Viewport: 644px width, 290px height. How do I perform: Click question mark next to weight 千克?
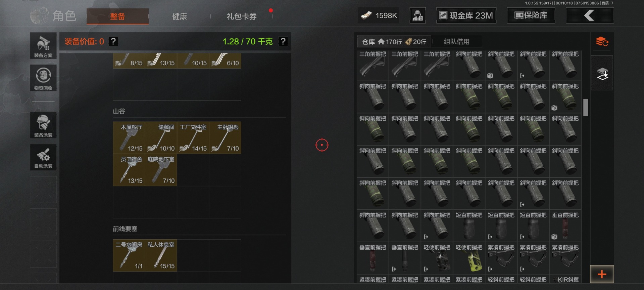pos(283,41)
